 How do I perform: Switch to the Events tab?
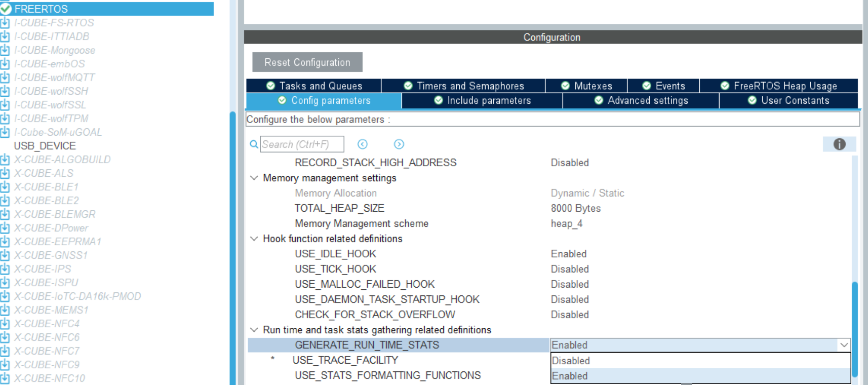[x=663, y=86]
